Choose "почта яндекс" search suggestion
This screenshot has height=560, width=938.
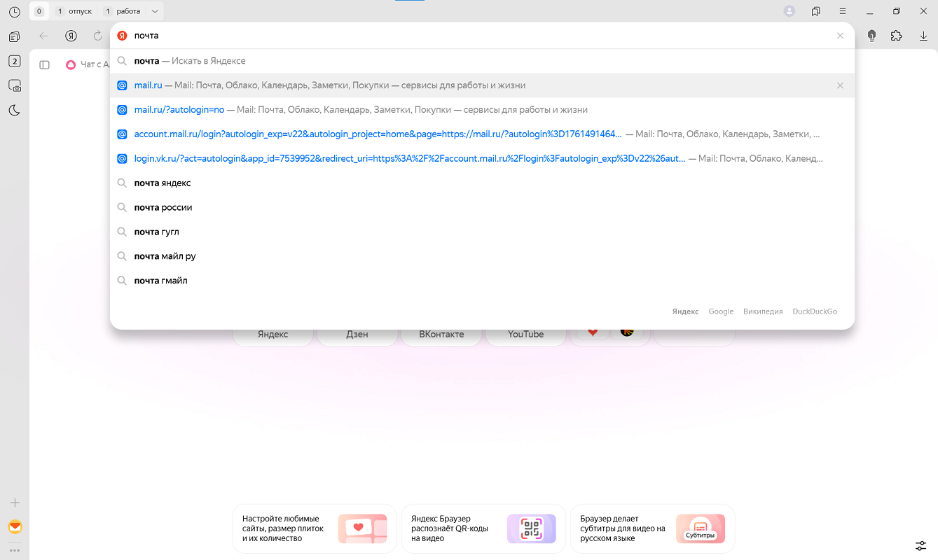163,183
